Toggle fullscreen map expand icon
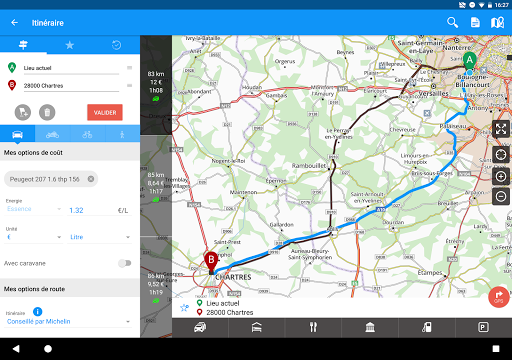Viewport: 512px width, 360px height. point(501,129)
